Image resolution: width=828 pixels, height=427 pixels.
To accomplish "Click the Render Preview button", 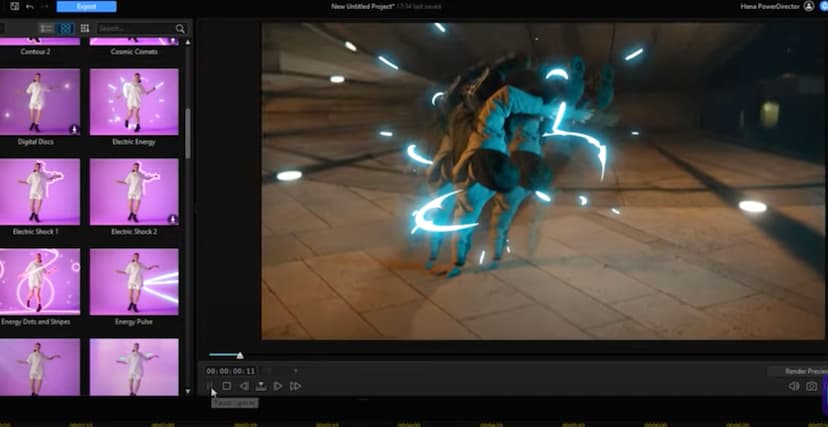I will 798,372.
